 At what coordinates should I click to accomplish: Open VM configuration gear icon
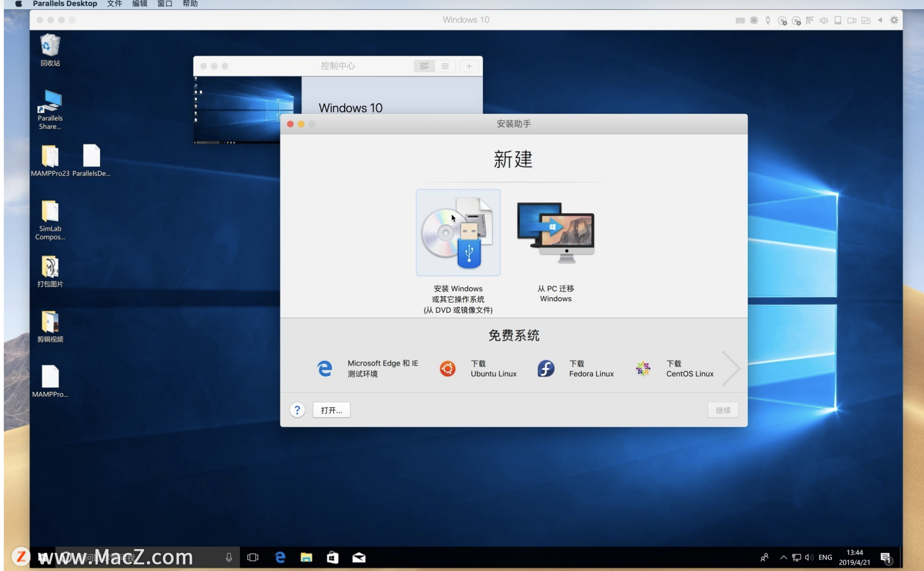894,20
